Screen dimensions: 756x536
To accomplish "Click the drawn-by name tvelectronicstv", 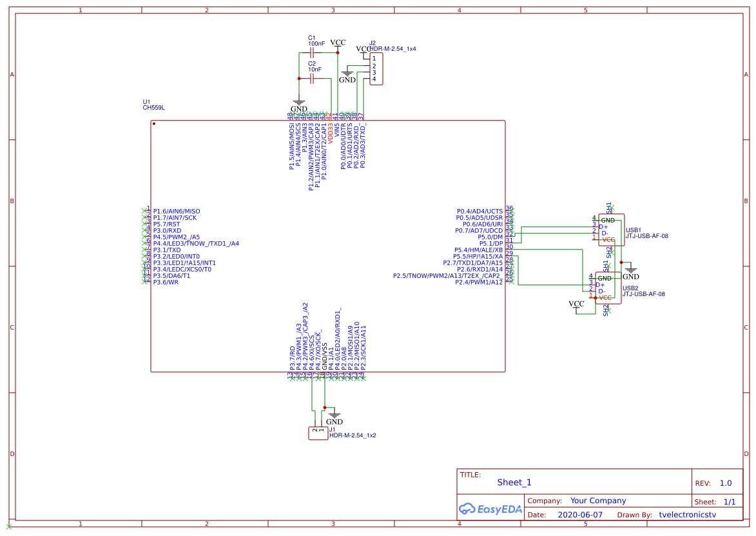I will [688, 515].
